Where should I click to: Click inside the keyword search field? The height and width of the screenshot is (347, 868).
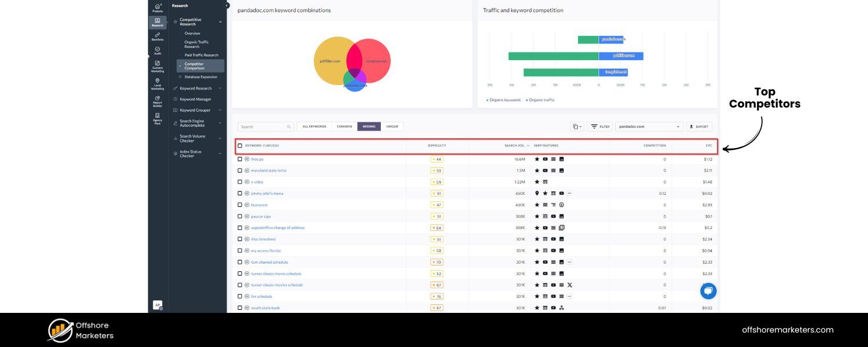[x=265, y=126]
